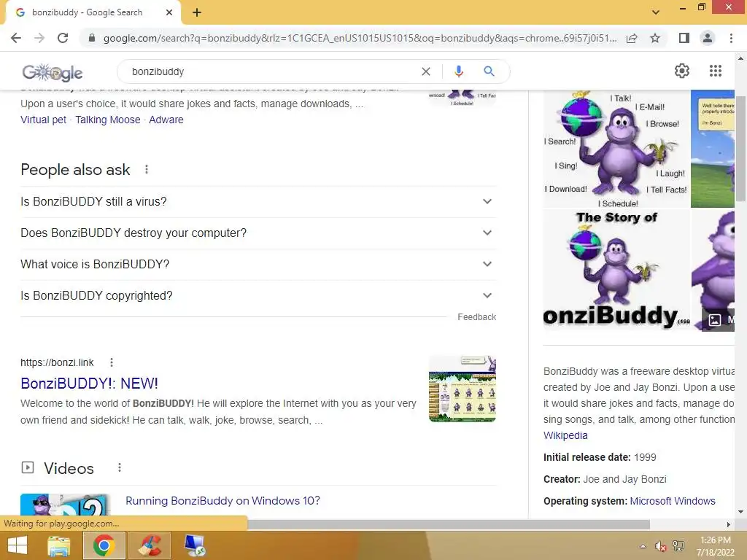This screenshot has height=560, width=747.
Task: Show hidden system tray icons
Action: pos(643,546)
